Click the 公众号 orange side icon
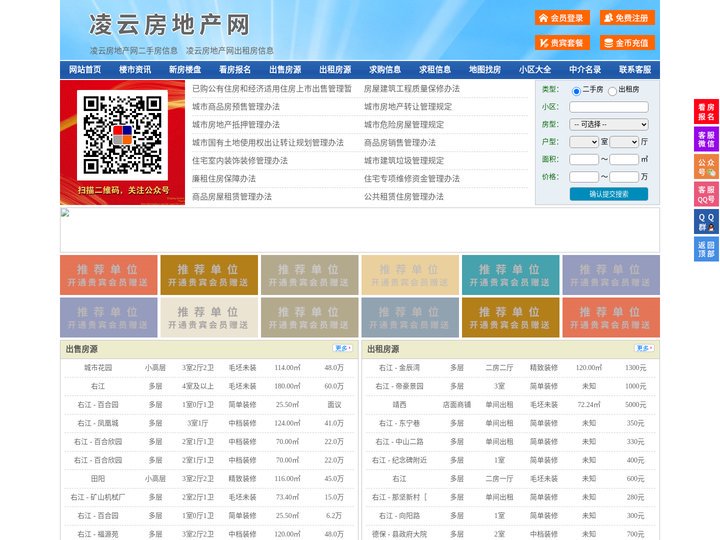The width and height of the screenshot is (720, 540). pos(706,167)
